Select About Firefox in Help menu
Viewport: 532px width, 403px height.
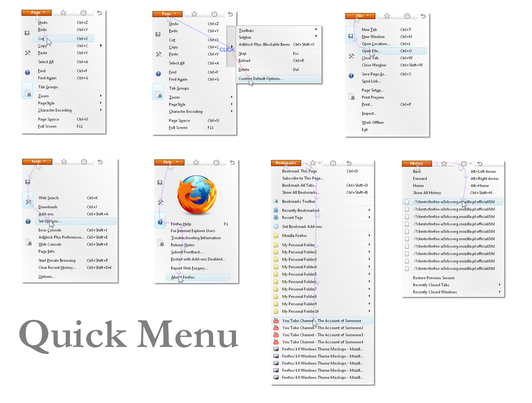tap(183, 277)
